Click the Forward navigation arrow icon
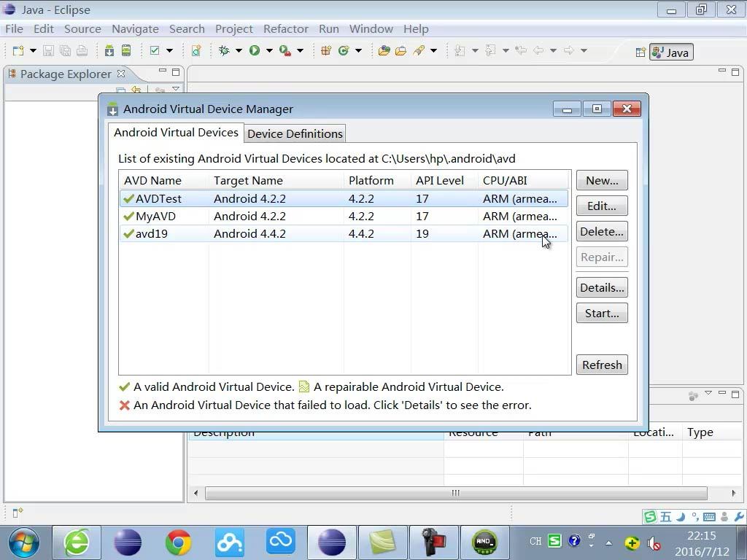 [569, 50]
